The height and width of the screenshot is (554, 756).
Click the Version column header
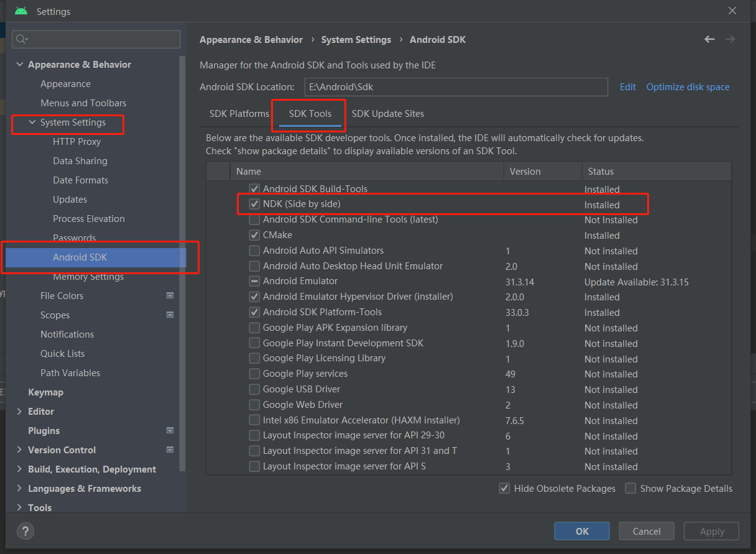click(x=543, y=172)
